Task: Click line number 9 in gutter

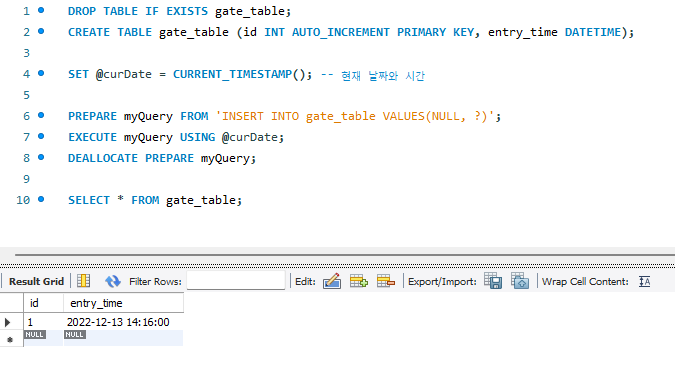Action: point(27,179)
